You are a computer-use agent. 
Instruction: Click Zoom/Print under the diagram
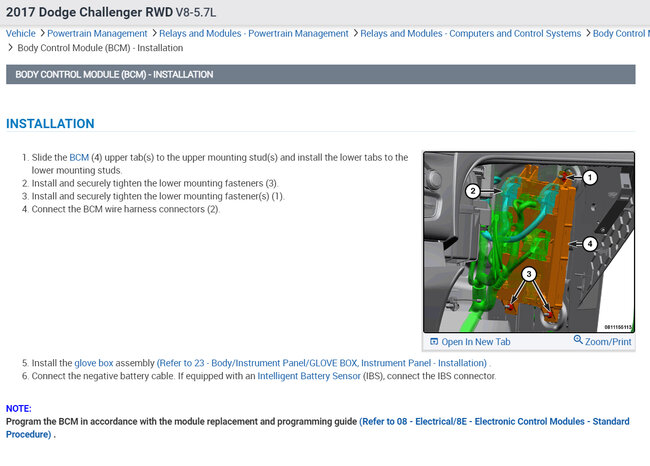click(x=608, y=342)
